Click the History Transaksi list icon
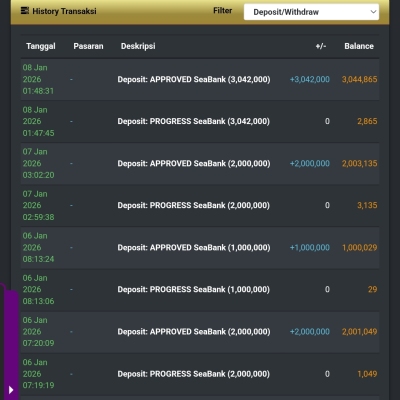This screenshot has width=400, height=400. (x=25, y=11)
